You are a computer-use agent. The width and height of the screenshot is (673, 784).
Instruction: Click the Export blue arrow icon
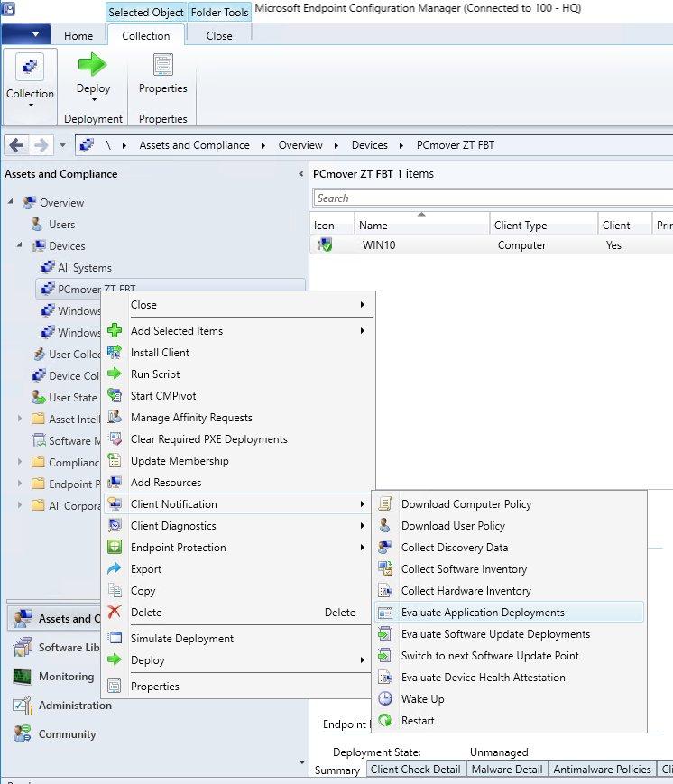coord(115,569)
